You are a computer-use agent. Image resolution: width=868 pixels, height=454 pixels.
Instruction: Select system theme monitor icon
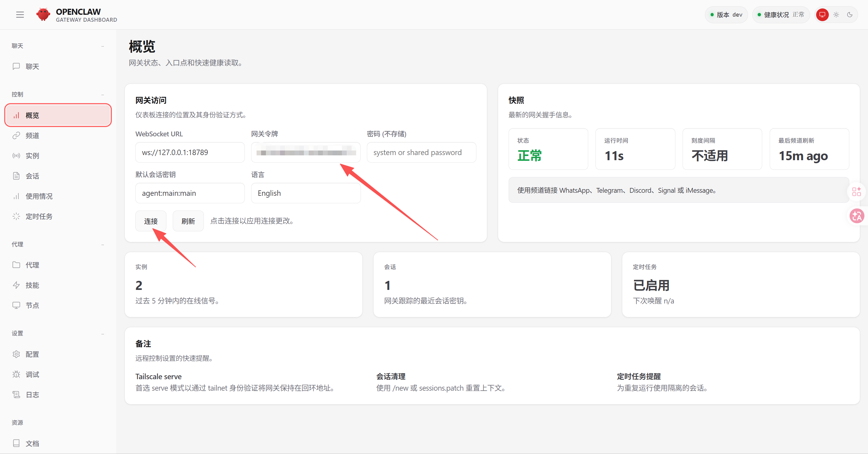[x=822, y=14]
